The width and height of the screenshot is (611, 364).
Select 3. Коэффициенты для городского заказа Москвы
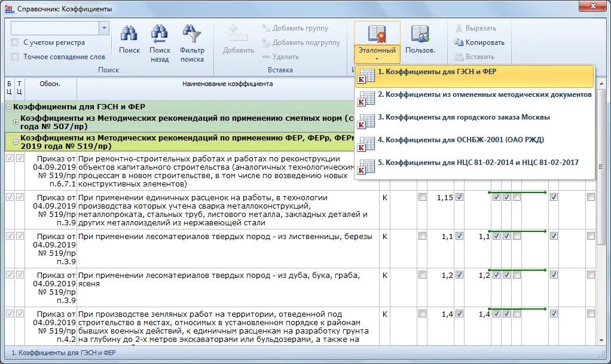pos(474,121)
